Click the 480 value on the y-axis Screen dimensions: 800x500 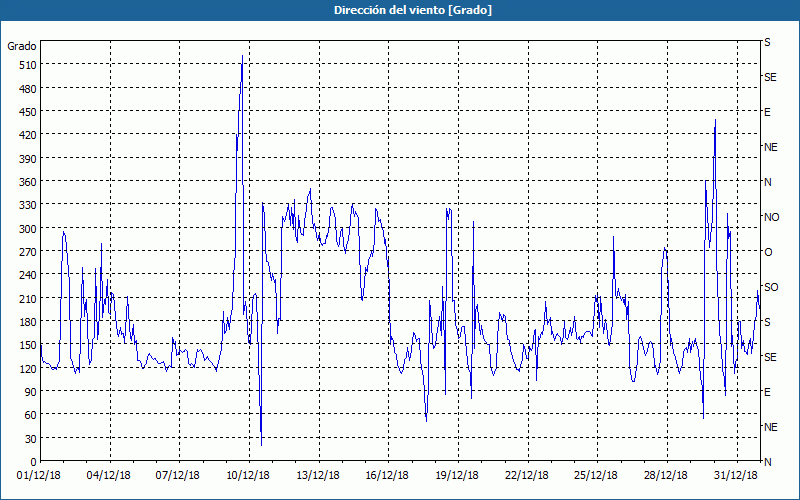(x=28, y=89)
